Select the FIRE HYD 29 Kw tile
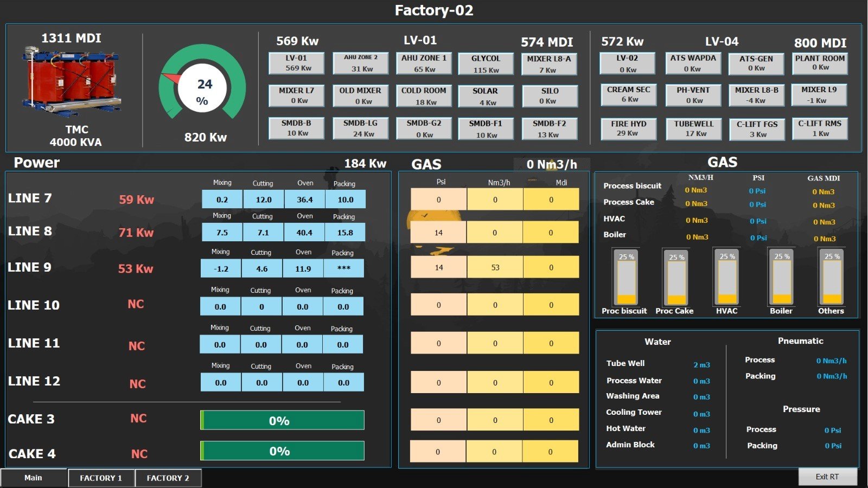 point(629,129)
